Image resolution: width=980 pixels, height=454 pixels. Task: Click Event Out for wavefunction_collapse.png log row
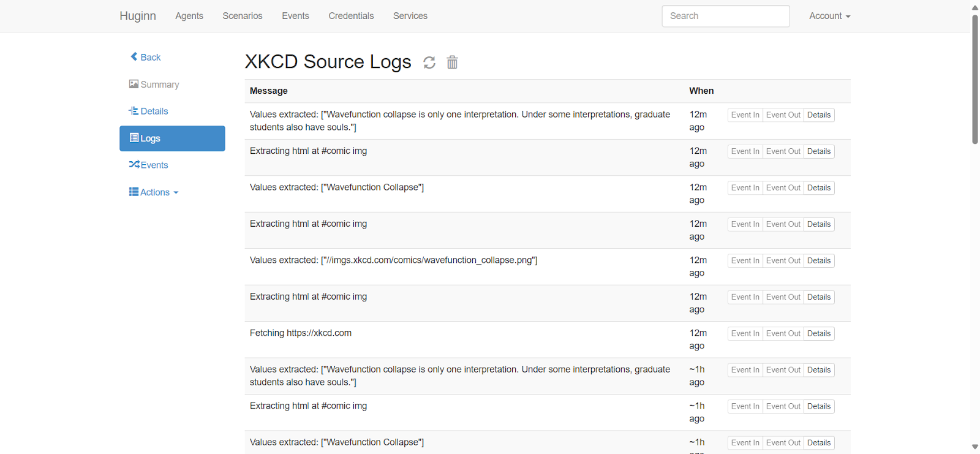[x=783, y=261]
